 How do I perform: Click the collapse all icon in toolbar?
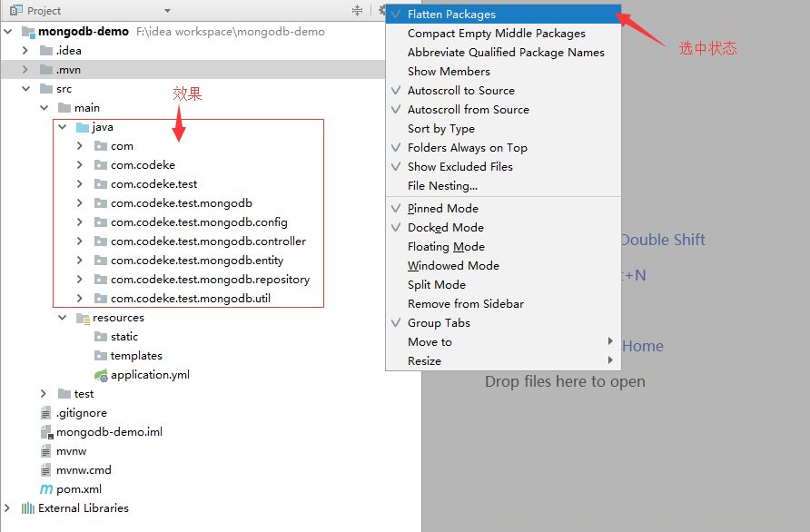click(355, 9)
